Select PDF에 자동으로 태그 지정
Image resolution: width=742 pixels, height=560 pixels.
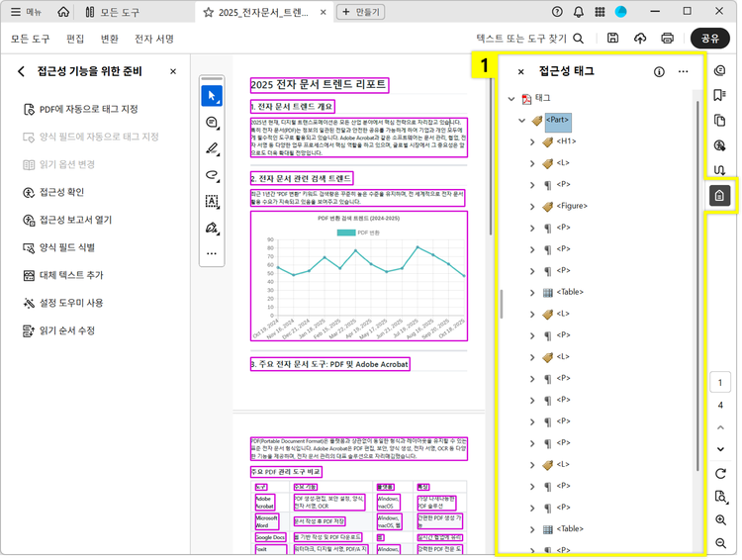click(81, 110)
